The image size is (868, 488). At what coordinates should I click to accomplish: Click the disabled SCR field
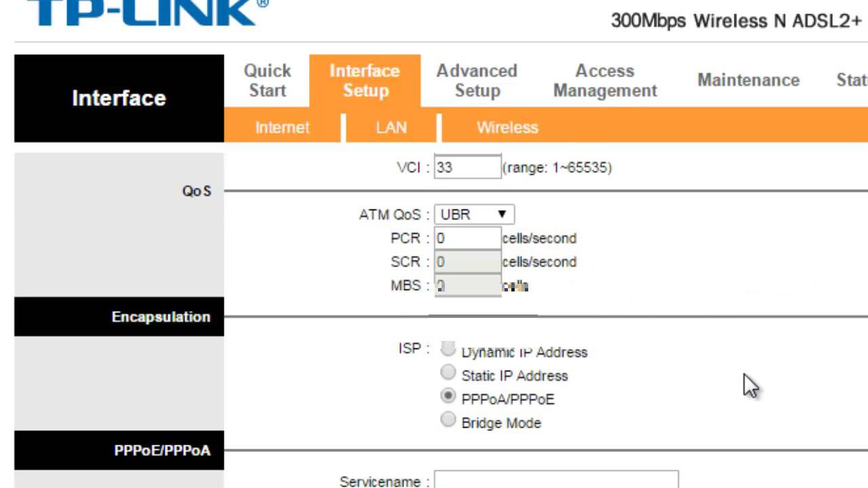467,262
